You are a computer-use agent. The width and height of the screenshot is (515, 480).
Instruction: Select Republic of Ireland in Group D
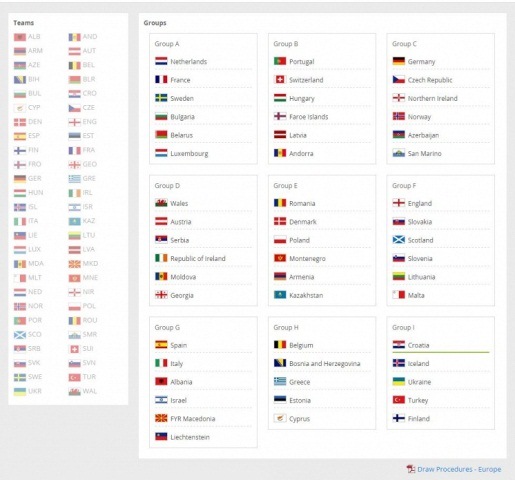click(198, 258)
